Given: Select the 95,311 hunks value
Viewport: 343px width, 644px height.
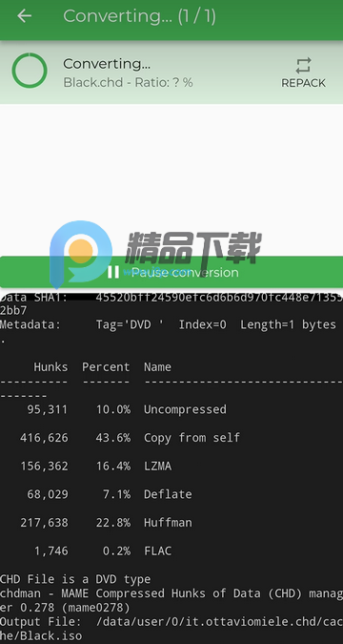Looking at the screenshot, I should tap(48, 409).
